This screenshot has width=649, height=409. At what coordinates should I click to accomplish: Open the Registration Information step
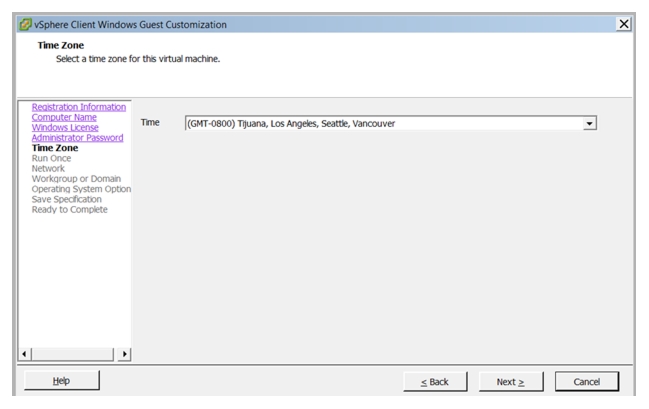[x=79, y=107]
